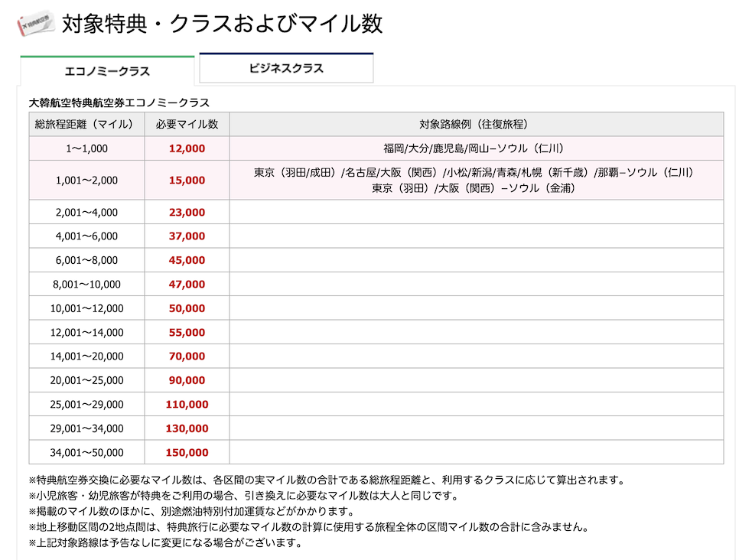739x560 pixels.
Task: Select the エコノミークラス tab
Action: coord(107,70)
